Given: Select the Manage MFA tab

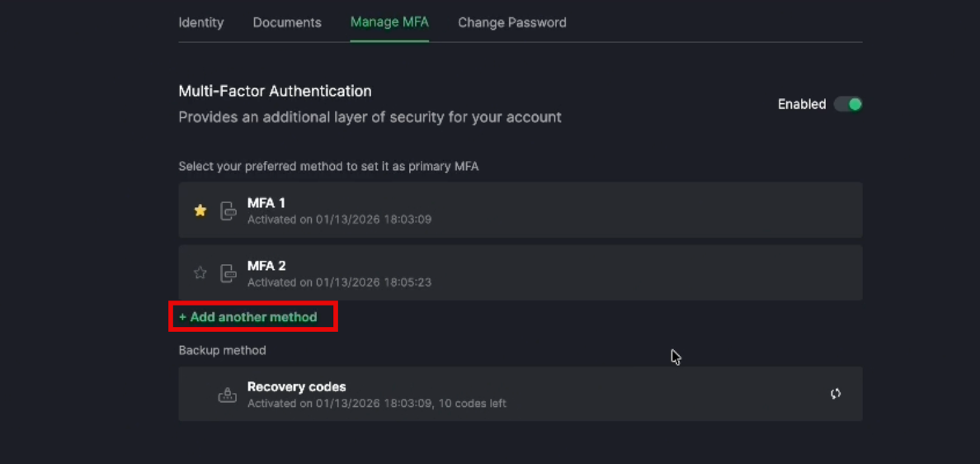Looking at the screenshot, I should click(x=389, y=22).
